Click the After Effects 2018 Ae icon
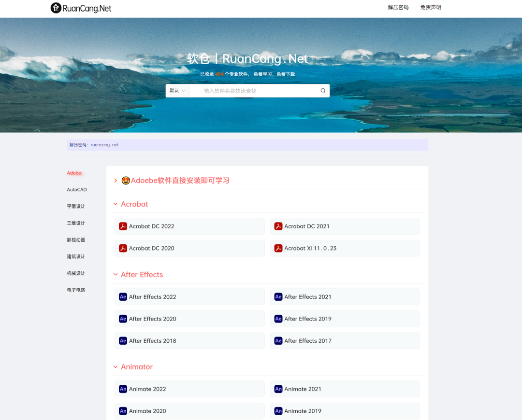The height and width of the screenshot is (420, 522). click(123, 340)
